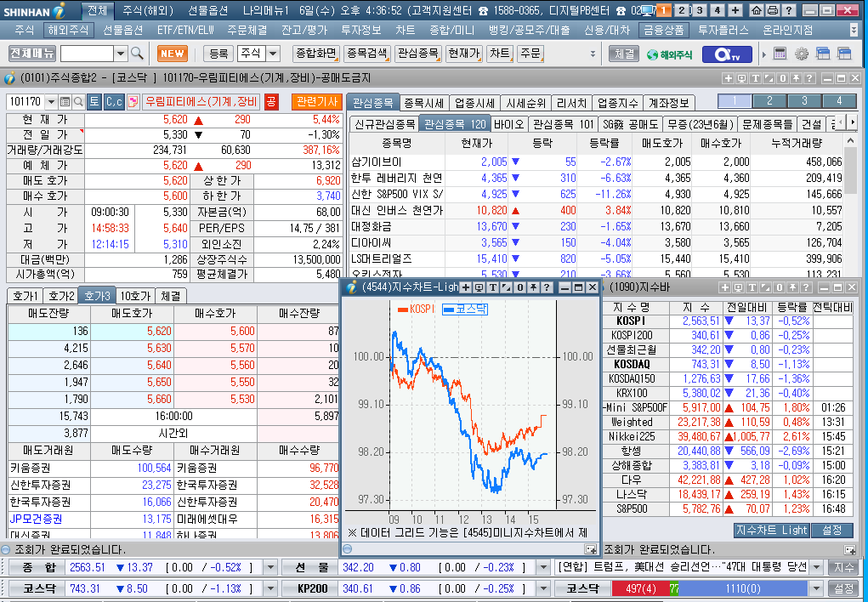Click the 지수차트 Light button
The height and width of the screenshot is (602, 868).
coord(772,530)
